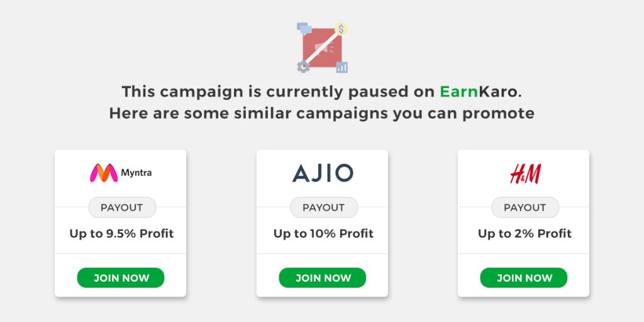Click the paused campaign megaphone icon
This screenshot has height=322, width=644.
click(x=323, y=48)
